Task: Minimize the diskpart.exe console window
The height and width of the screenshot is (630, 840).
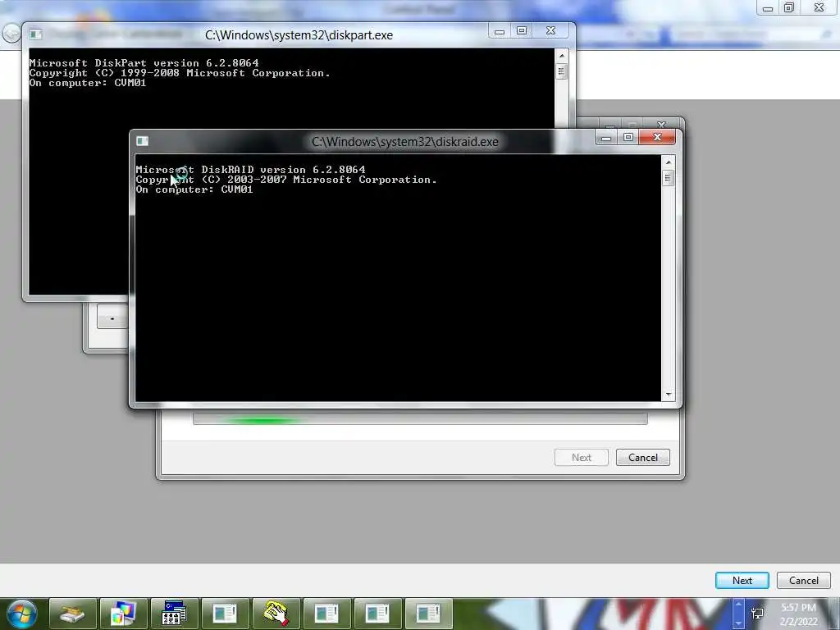Action: (500, 31)
